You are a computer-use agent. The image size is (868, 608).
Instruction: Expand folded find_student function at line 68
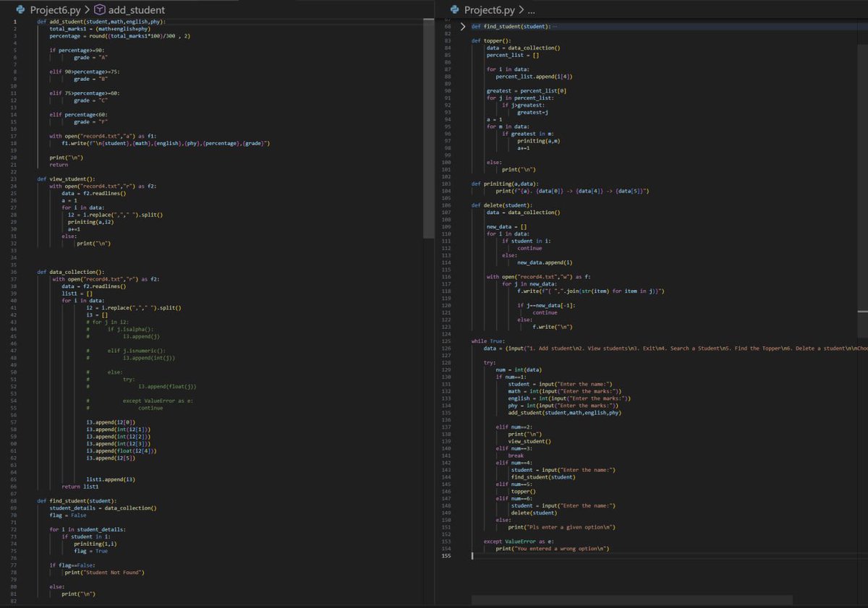tap(464, 26)
